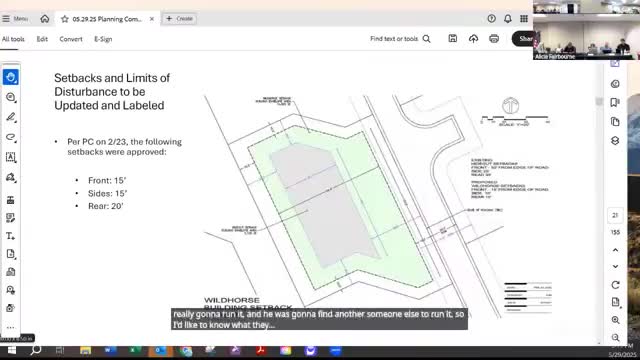Image resolution: width=640 pixels, height=360 pixels.
Task: Select the highlighter pen tool
Action: click(x=11, y=117)
